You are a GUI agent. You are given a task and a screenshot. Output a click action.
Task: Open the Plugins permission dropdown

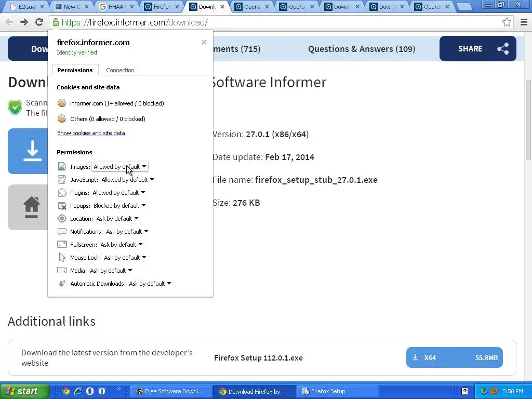pyautogui.click(x=119, y=193)
